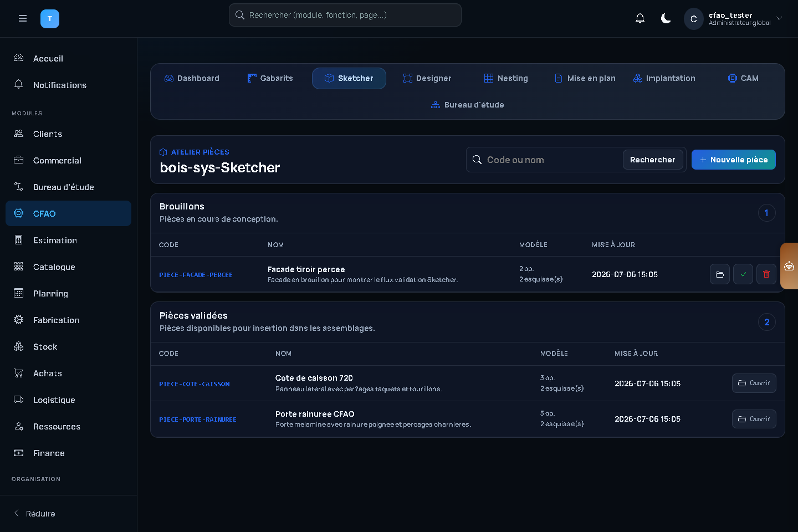Viewport: 798px width, 532px height.
Task: Open Cote de caisson 720 with Ouvrir
Action: [x=754, y=383]
